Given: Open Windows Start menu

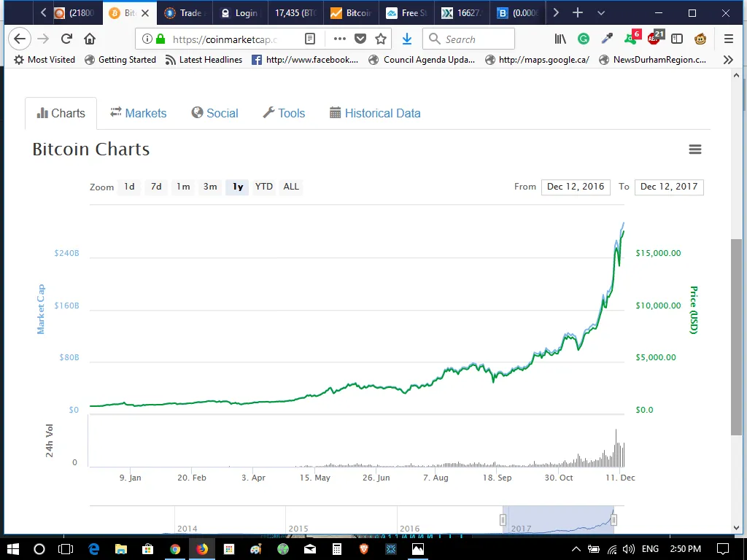Looking at the screenshot, I should coord(13,549).
